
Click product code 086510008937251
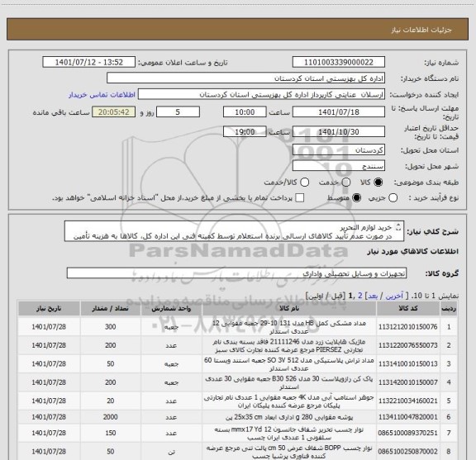coord(407,433)
